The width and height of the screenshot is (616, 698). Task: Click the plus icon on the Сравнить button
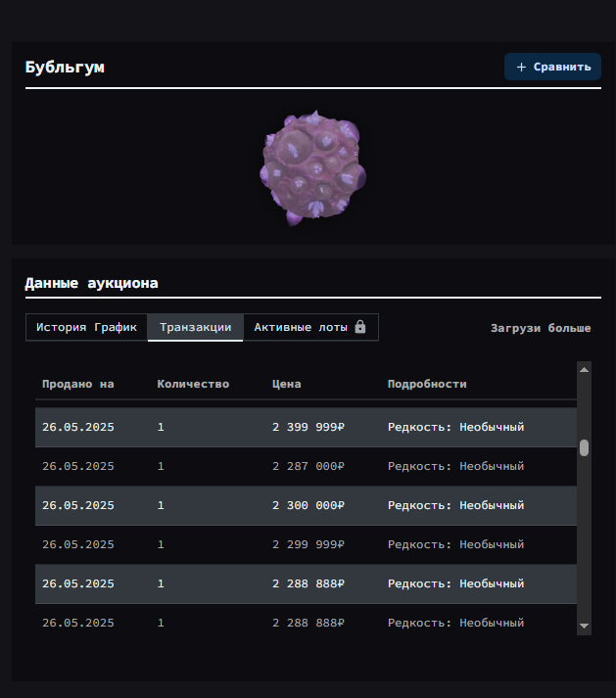click(x=521, y=67)
